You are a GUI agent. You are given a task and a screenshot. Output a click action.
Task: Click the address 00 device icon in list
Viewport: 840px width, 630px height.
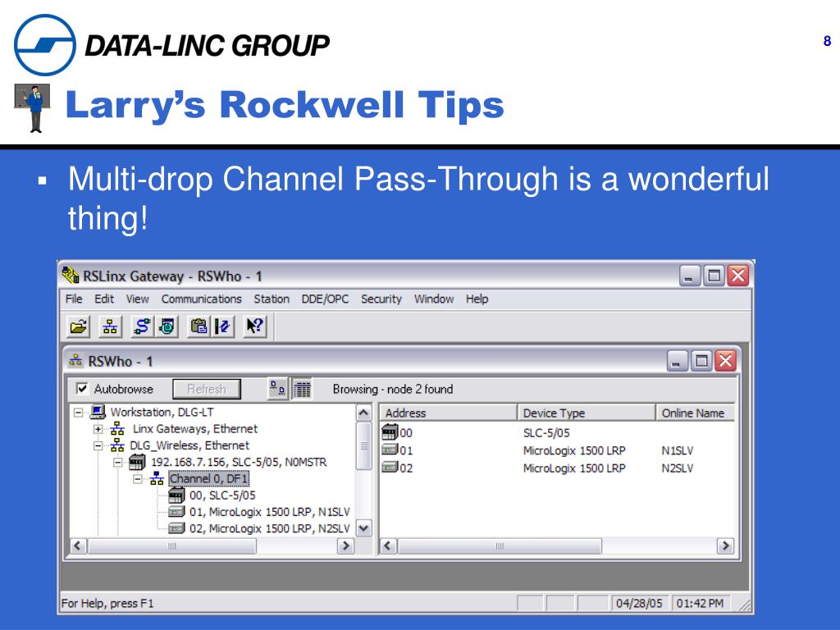click(390, 431)
